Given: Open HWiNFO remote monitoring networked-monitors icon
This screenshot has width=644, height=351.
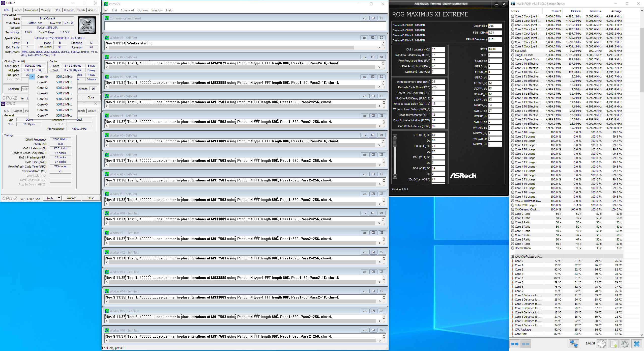Looking at the screenshot, I should click(574, 344).
